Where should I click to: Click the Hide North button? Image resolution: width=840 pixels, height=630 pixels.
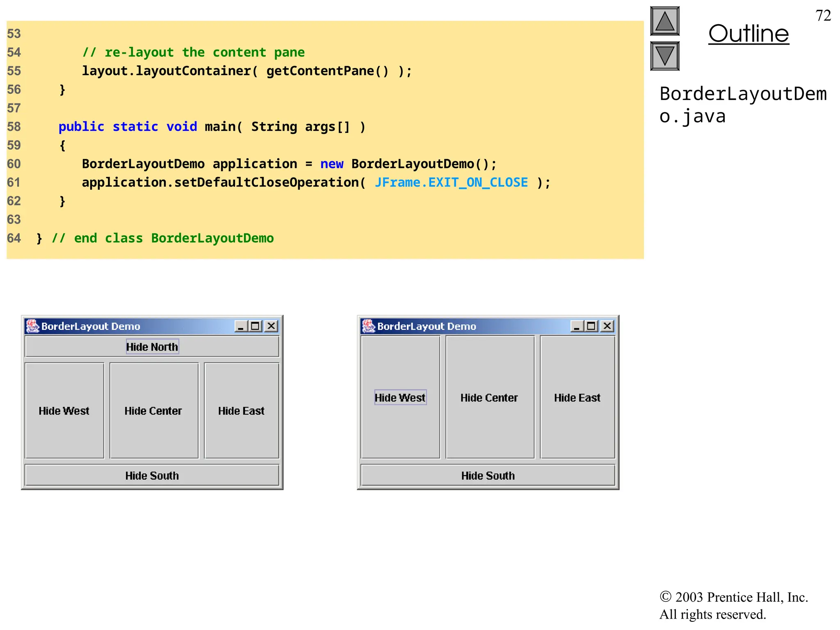152,347
